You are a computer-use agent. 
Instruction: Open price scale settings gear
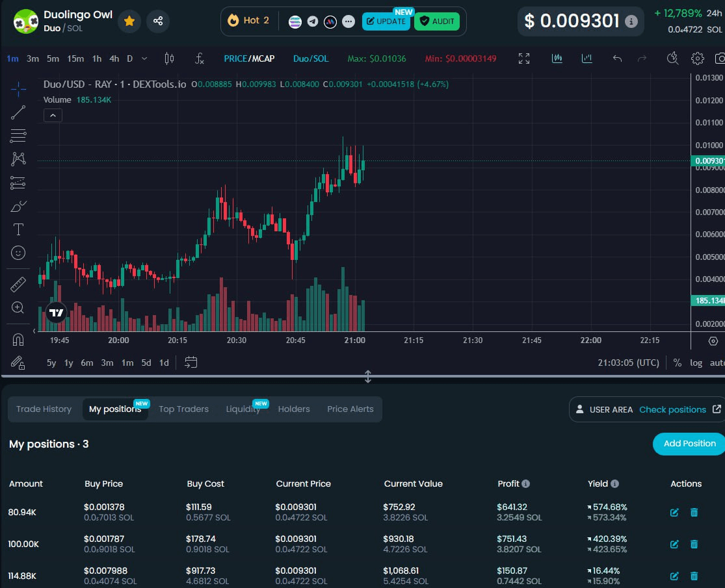pos(713,341)
